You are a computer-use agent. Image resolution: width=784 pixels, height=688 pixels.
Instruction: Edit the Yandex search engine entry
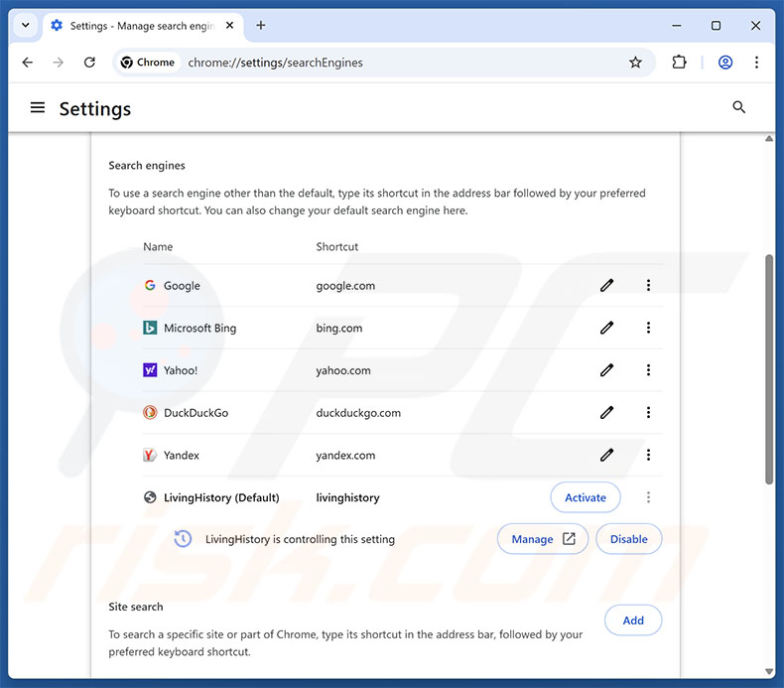click(x=606, y=455)
